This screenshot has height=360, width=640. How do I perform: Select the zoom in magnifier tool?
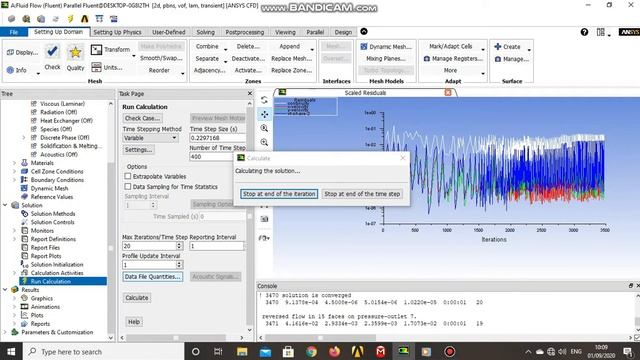coord(264,128)
